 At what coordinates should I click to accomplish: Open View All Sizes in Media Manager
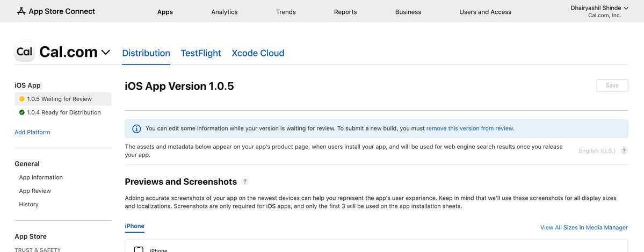point(584,227)
